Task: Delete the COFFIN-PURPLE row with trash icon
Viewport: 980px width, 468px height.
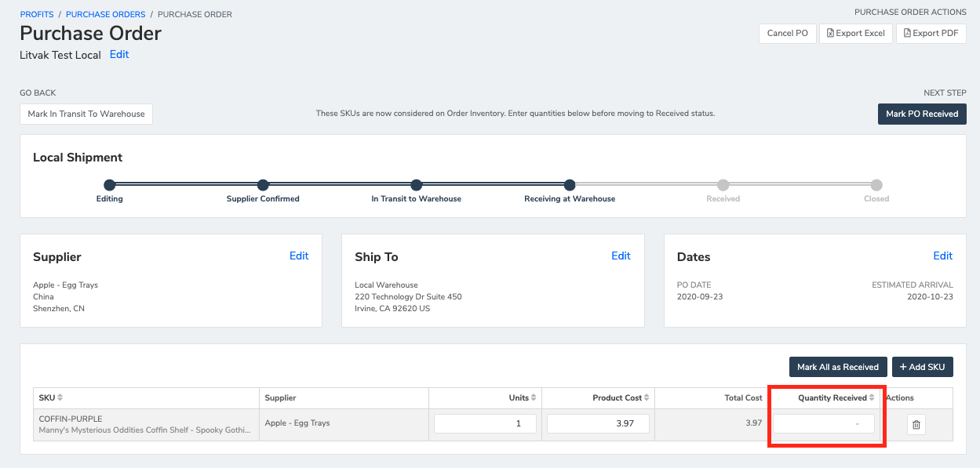Action: [x=916, y=425]
